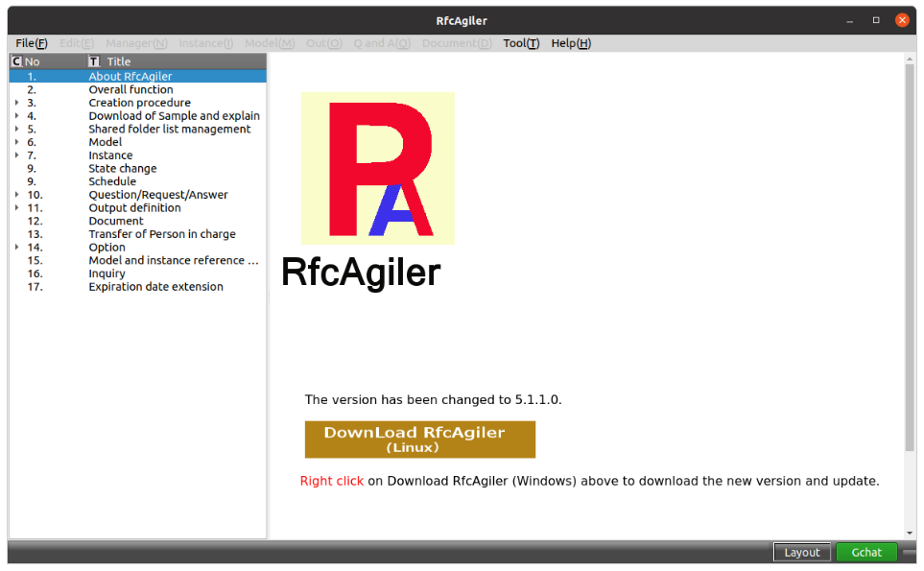Open the File menu

31,43
